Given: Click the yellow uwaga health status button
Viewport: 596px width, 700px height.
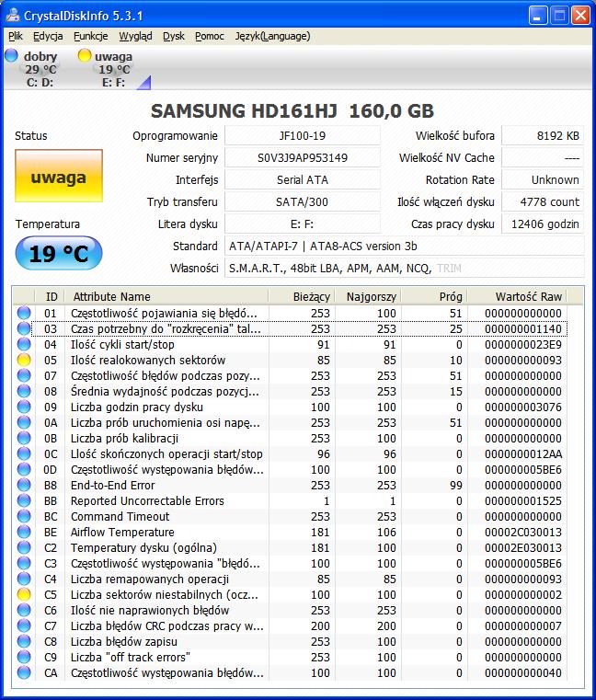Looking at the screenshot, I should [x=59, y=176].
